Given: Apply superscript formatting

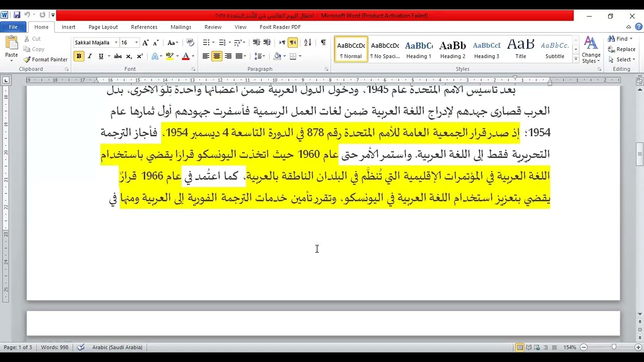Looking at the screenshot, I should [139, 56].
